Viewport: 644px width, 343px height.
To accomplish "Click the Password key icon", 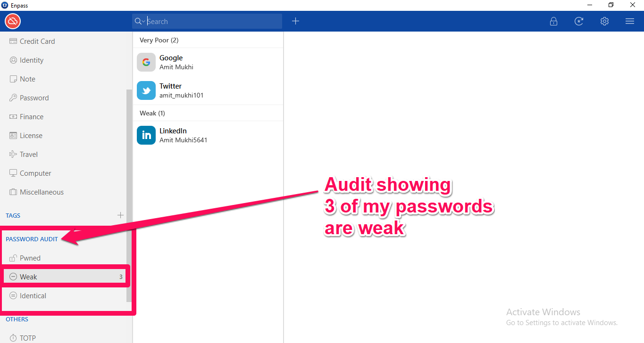I will click(13, 98).
